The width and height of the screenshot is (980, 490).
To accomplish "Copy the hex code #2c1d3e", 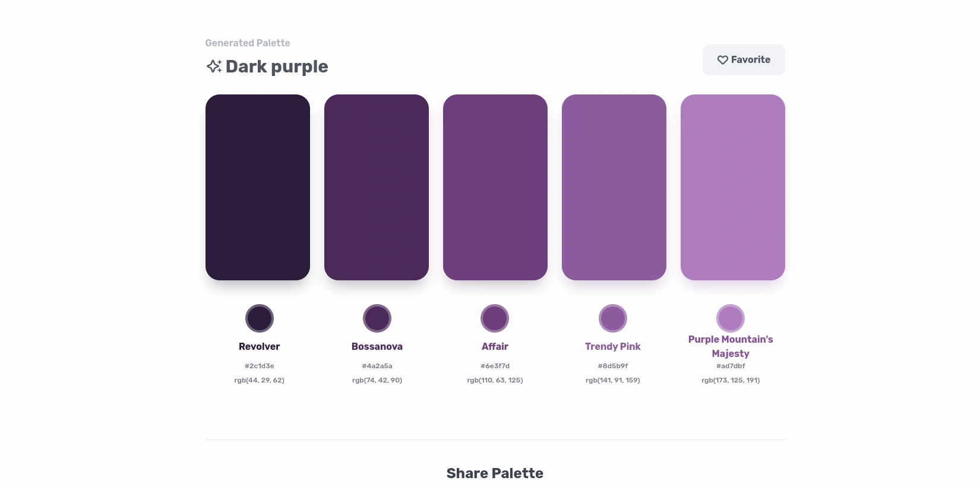I will click(260, 366).
